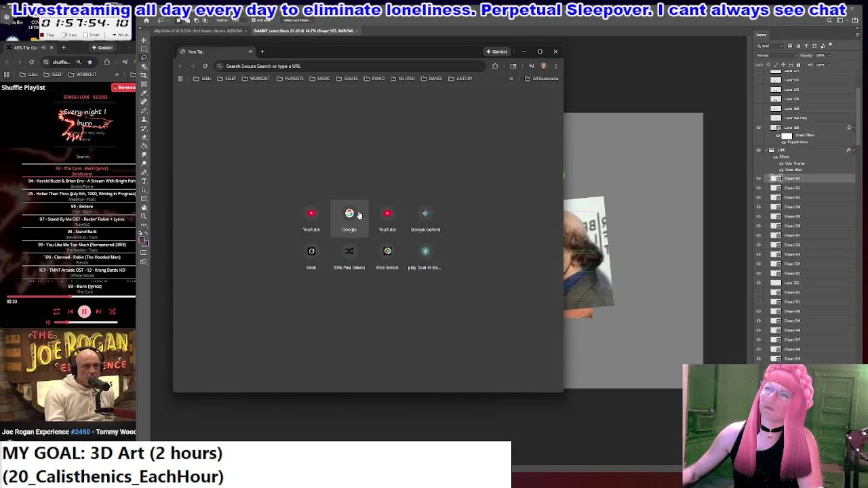
Task: Toggle Puppet Warp filter visibility
Action: 784,142
